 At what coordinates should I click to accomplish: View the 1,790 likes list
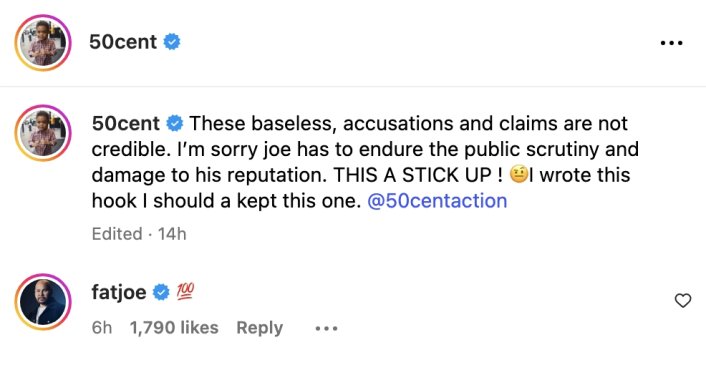pos(174,328)
